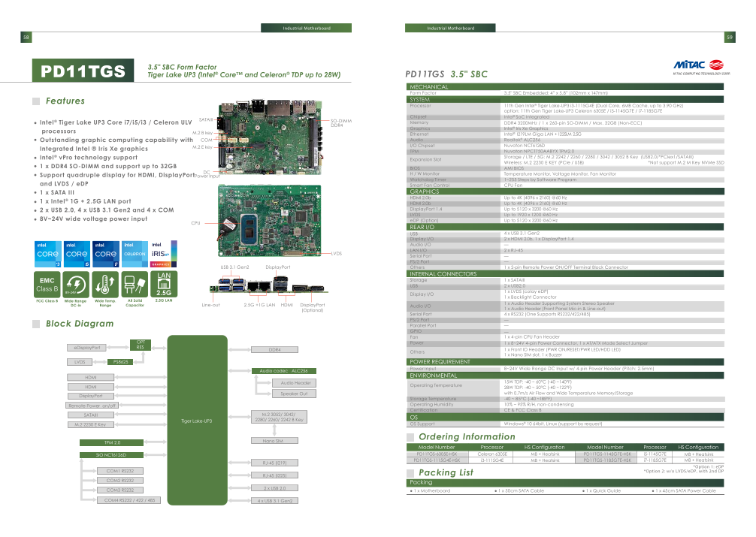This screenshot has width=756, height=537.
Task: Click the Wide Temp. Range thermometer icon
Action: coord(105,285)
